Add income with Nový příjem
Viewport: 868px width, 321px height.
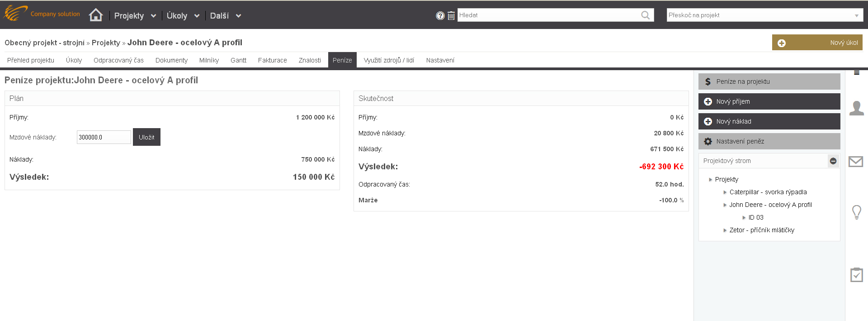[x=769, y=101]
